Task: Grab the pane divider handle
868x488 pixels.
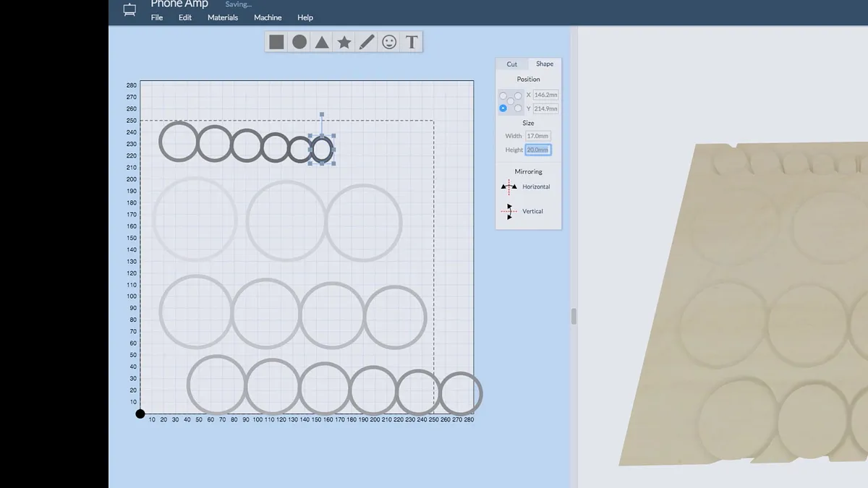Action: click(574, 317)
